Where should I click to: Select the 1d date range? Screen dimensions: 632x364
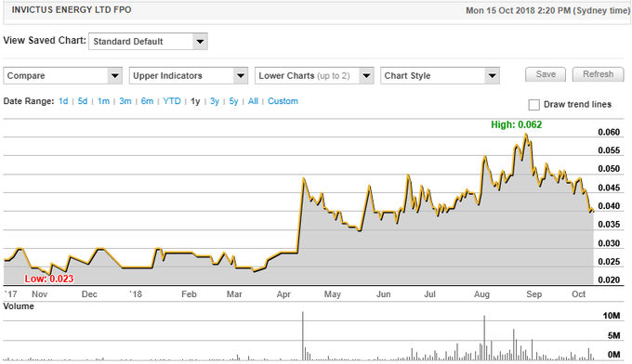(x=63, y=101)
